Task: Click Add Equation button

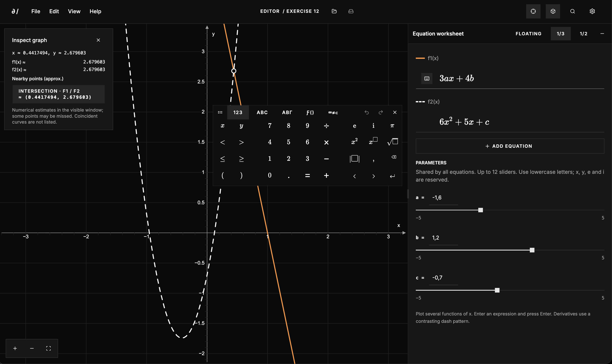Action: [x=510, y=146]
